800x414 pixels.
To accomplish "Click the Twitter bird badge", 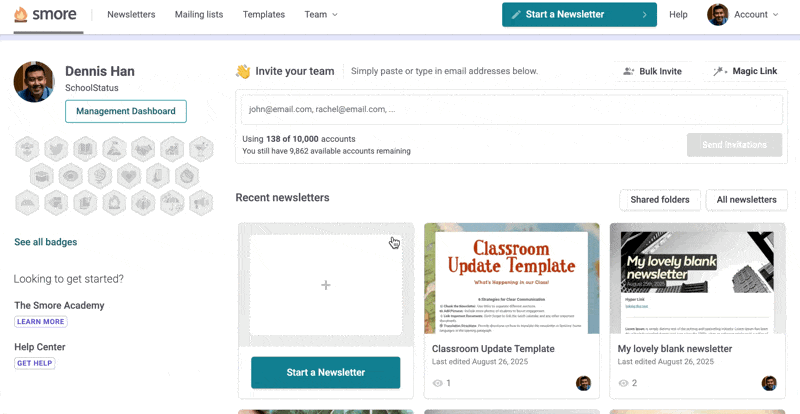I will (56, 149).
